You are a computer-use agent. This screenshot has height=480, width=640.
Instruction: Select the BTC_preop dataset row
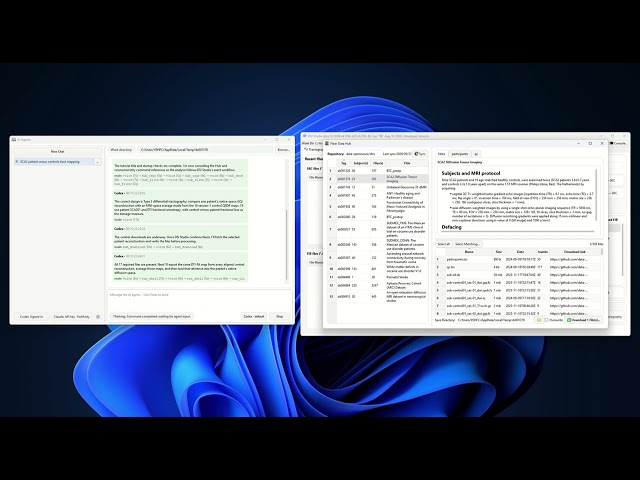click(x=378, y=171)
